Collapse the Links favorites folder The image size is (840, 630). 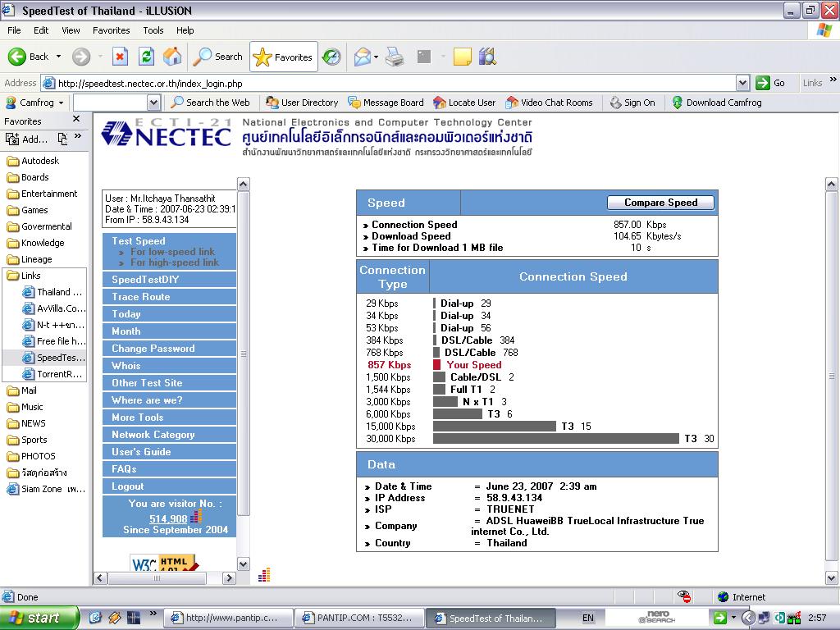[x=24, y=276]
